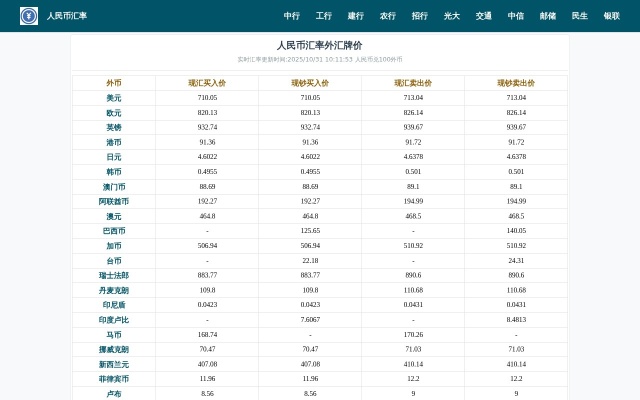Click the RMB exchange rate logo icon
This screenshot has width=640, height=400.
pos(29,16)
